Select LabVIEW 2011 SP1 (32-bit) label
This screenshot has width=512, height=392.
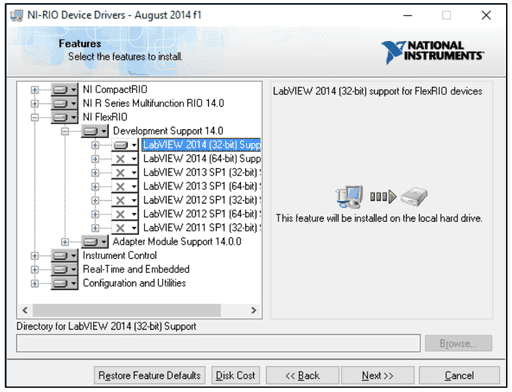click(202, 228)
